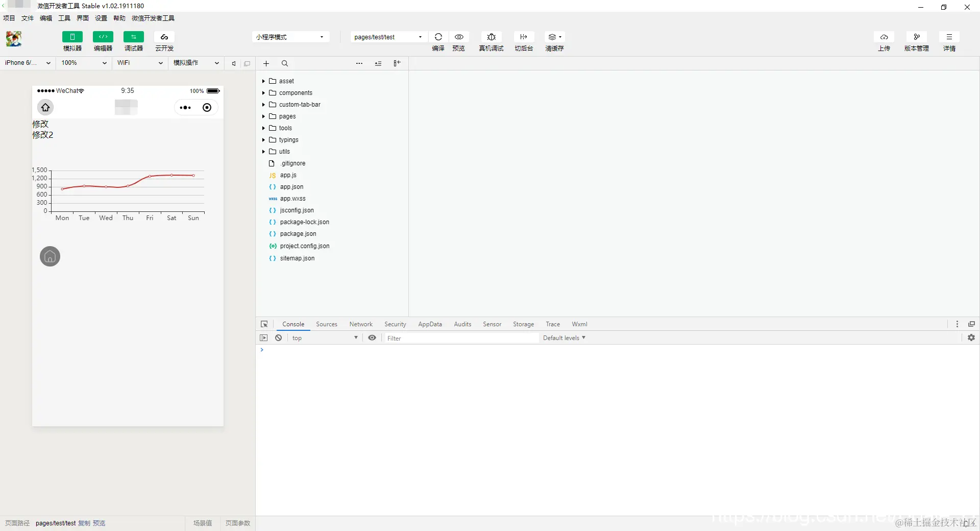Screen dimensions: 980x531
Task: Click the add new file plus icon
Action: (266, 63)
